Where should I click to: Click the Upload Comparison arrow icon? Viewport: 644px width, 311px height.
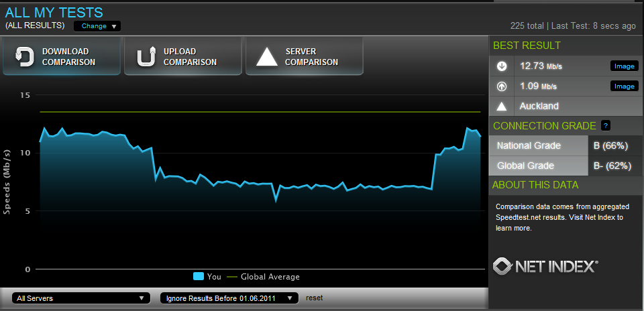[146, 57]
